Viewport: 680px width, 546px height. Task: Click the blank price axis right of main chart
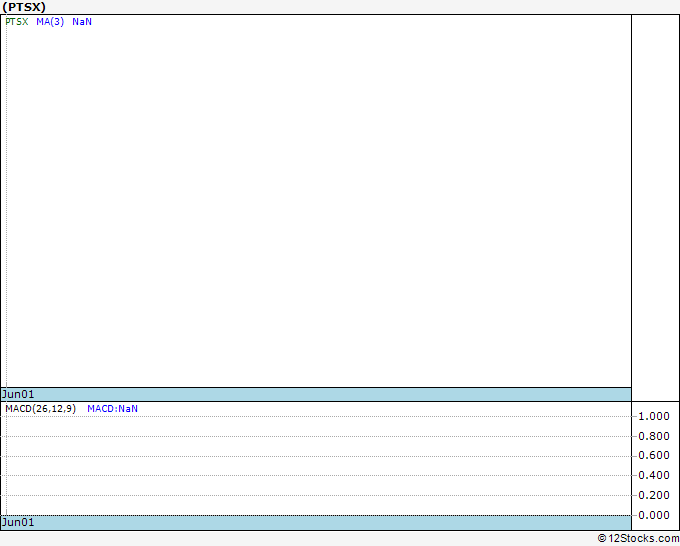point(655,200)
